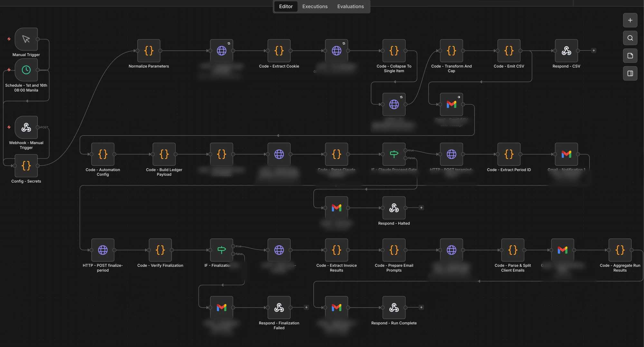Add a node after Respond - CSV
This screenshot has height=347, width=644.
point(594,51)
